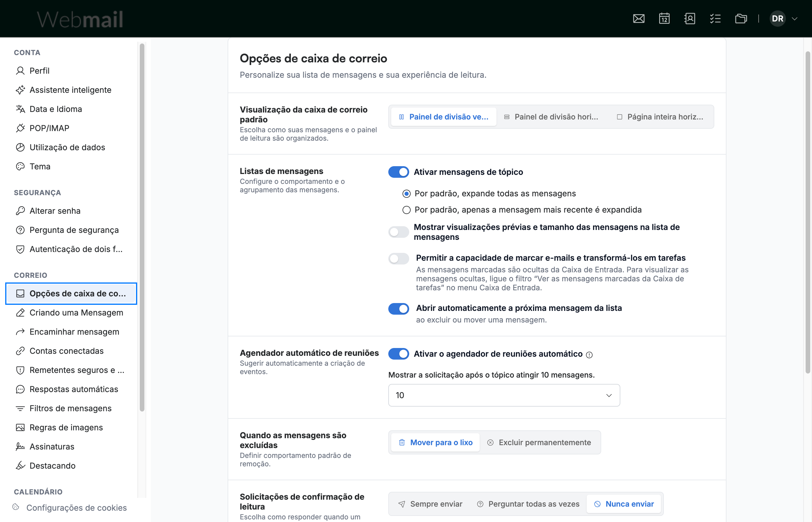This screenshot has height=522, width=812.
Task: Choose Página inteira horizontal view
Action: pyautogui.click(x=660, y=117)
